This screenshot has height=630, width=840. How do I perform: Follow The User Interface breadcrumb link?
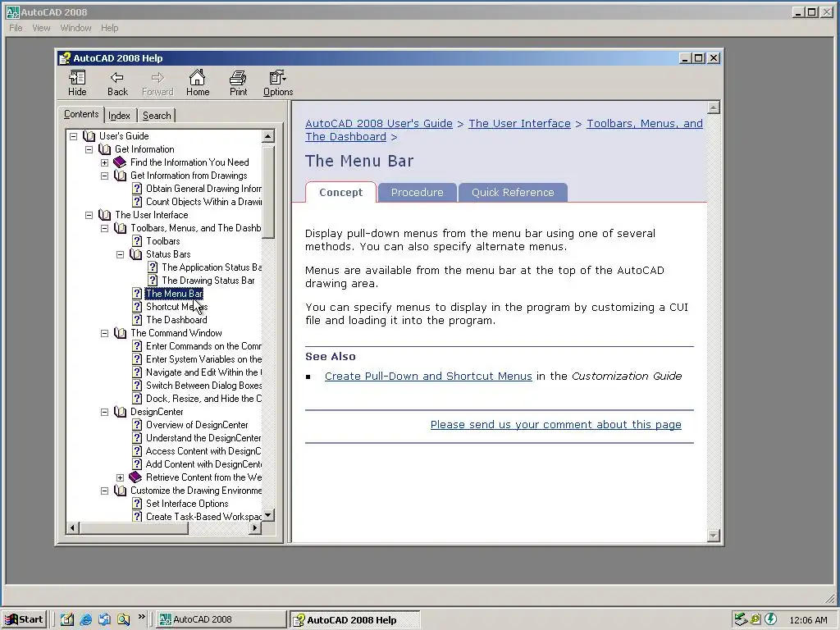[519, 124]
